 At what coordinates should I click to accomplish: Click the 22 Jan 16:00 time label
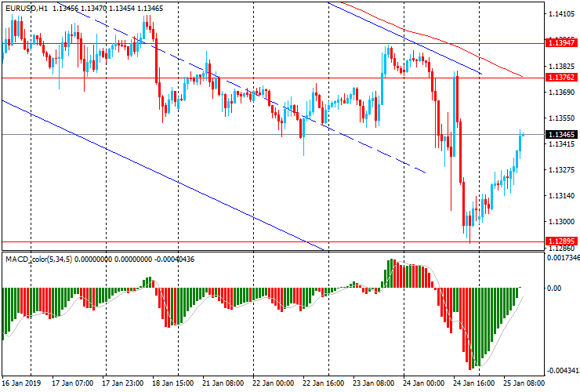click(323, 383)
